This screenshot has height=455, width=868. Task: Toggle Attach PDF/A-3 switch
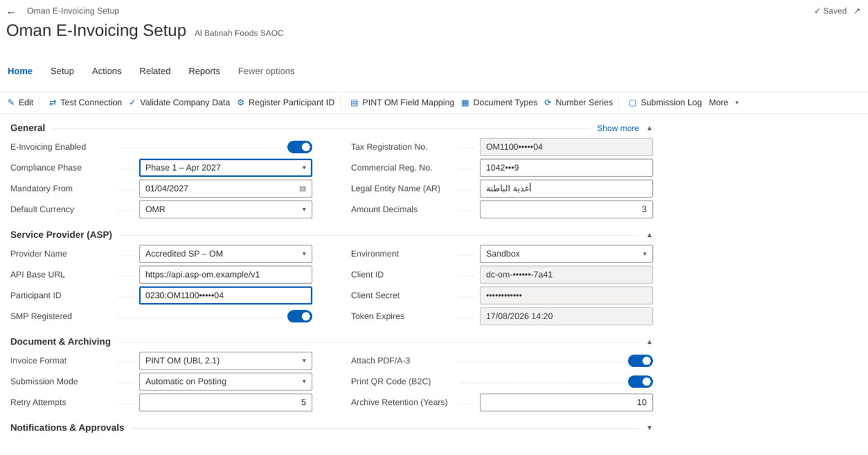(640, 361)
